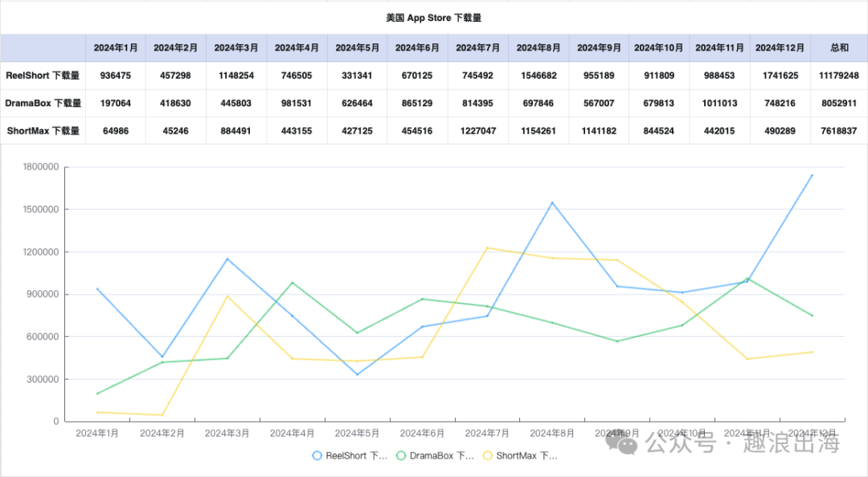Select cell with value 45246
Screen dimensions: 868x477
click(175, 131)
